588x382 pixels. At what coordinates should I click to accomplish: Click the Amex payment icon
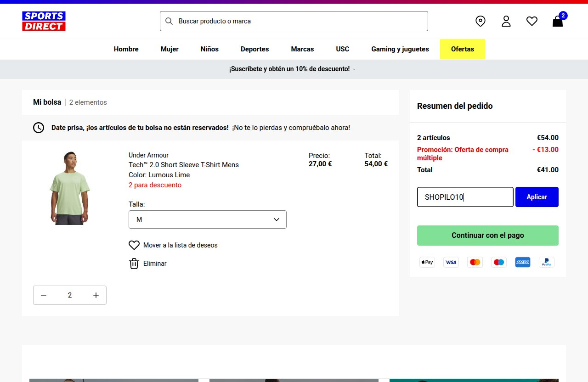tap(523, 262)
